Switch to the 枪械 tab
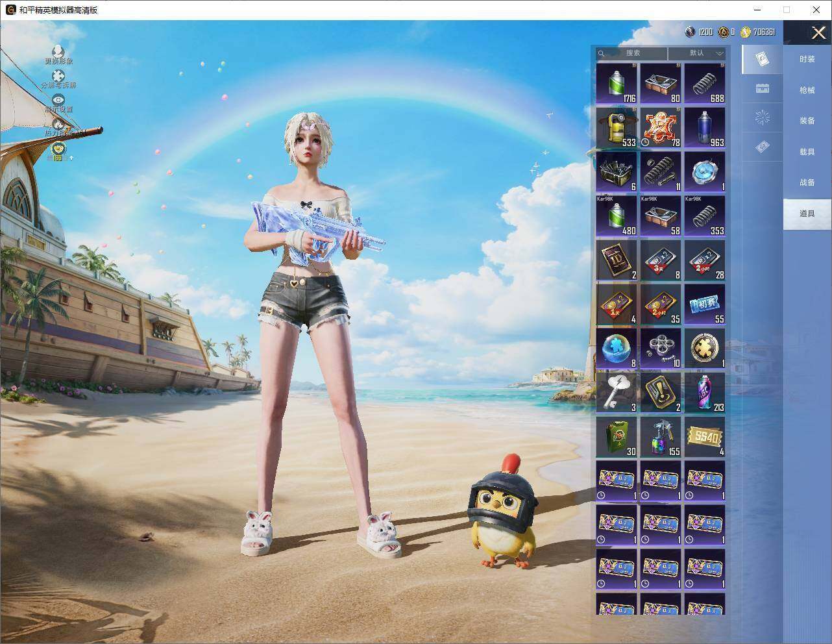This screenshot has height=644, width=832. point(807,90)
